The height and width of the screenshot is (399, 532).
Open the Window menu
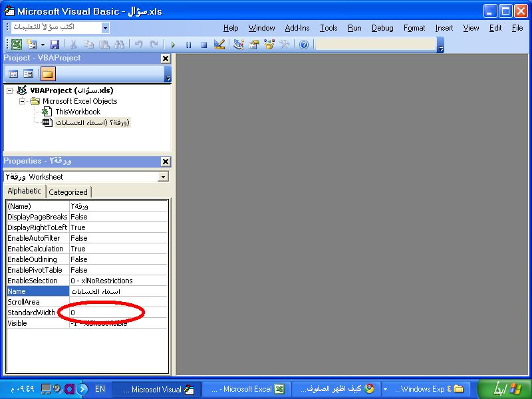pyautogui.click(x=261, y=28)
